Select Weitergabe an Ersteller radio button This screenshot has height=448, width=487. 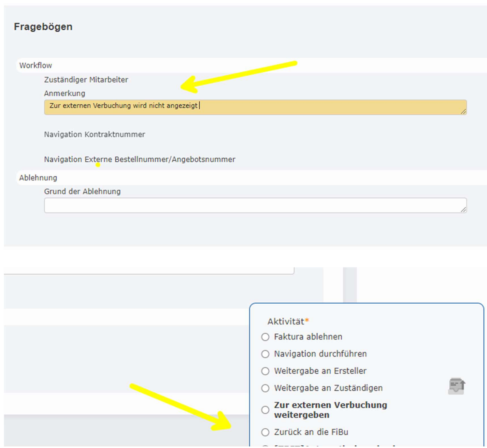click(265, 371)
